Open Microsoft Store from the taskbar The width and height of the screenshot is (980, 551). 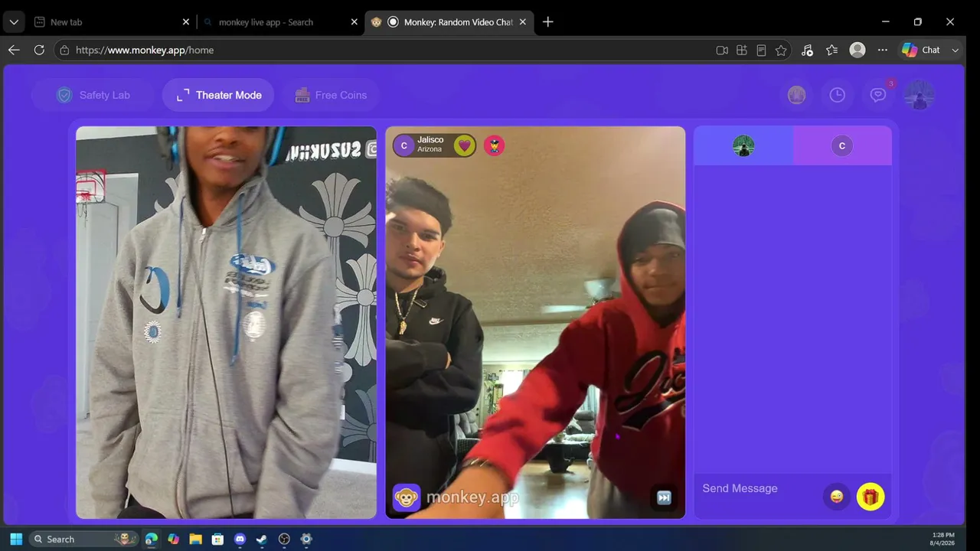pyautogui.click(x=217, y=539)
